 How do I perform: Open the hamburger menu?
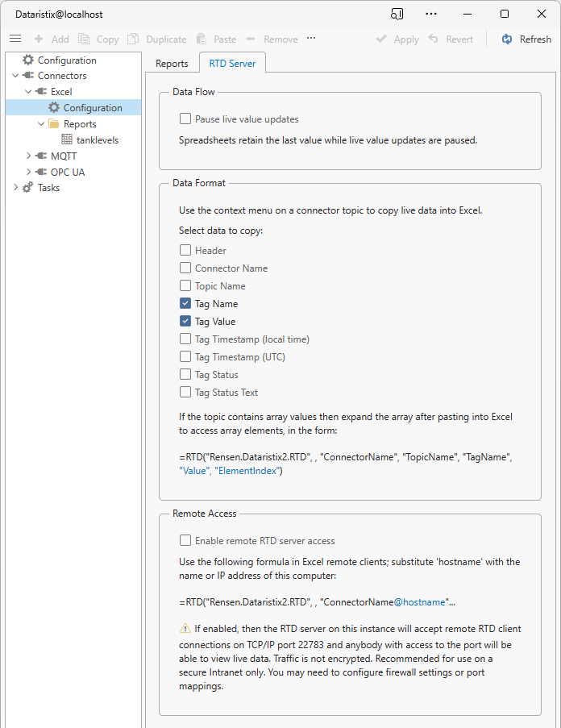(15, 39)
